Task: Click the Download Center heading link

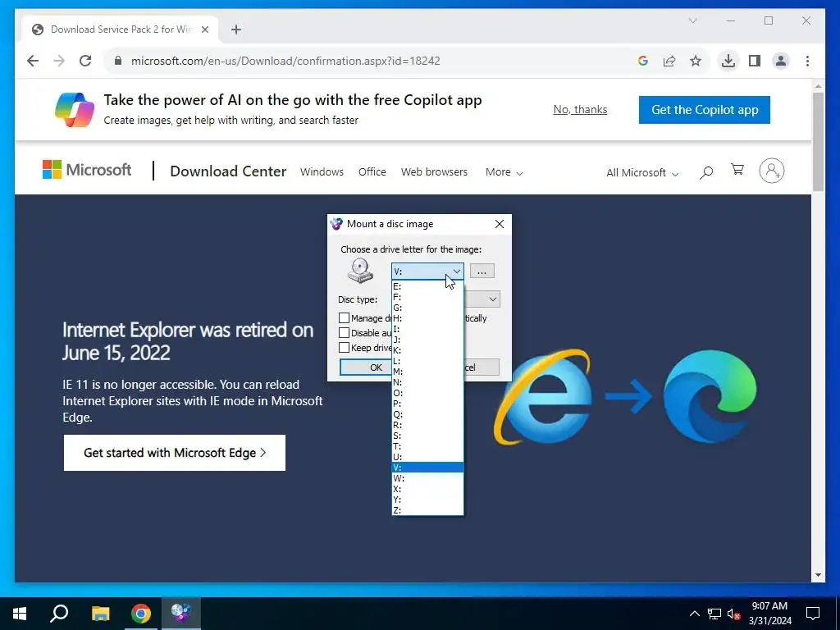Action: [228, 171]
